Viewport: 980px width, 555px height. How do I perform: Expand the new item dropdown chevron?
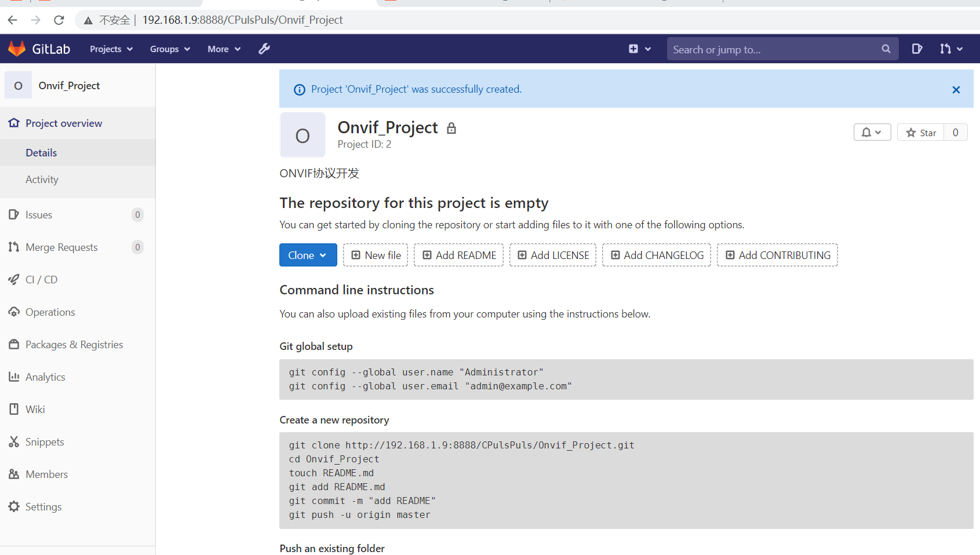[x=648, y=49]
